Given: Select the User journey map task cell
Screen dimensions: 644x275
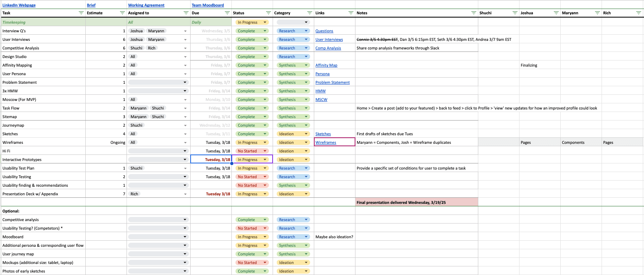Looking at the screenshot, I should click(43, 254).
